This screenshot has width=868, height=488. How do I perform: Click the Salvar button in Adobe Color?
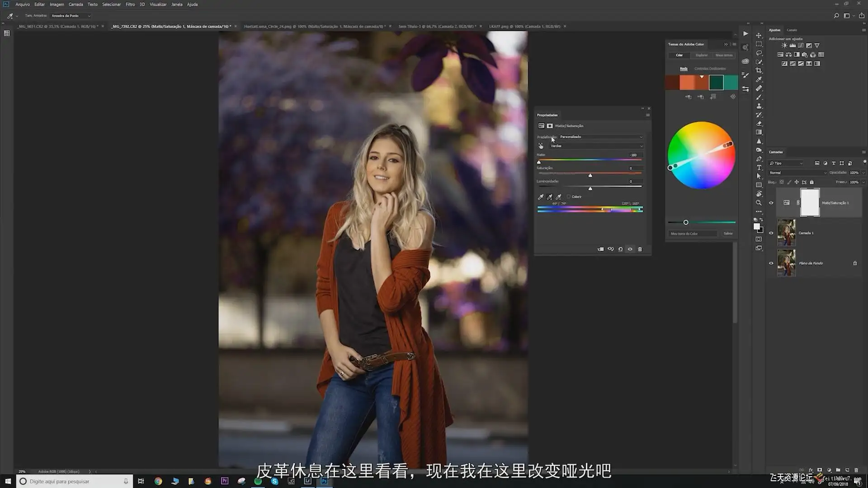coord(728,234)
